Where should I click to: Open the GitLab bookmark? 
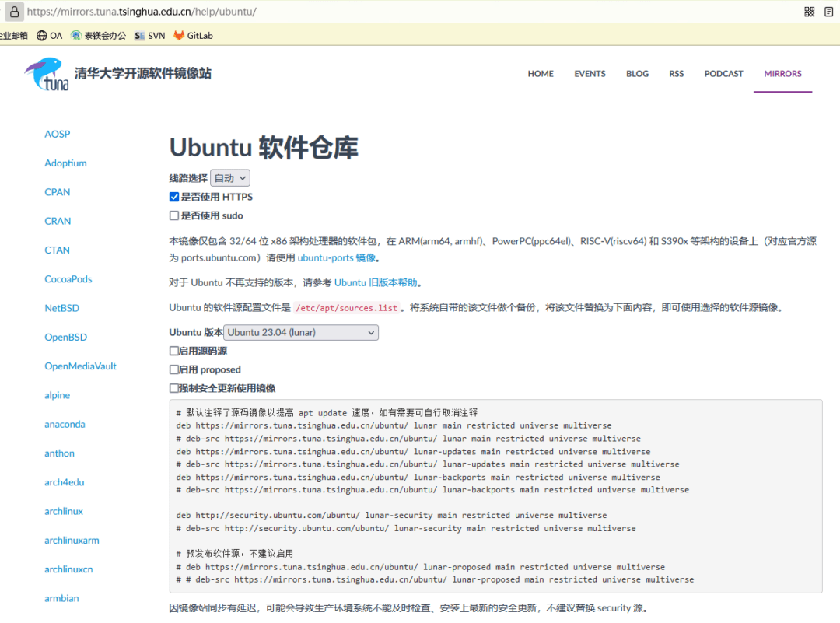click(x=194, y=35)
